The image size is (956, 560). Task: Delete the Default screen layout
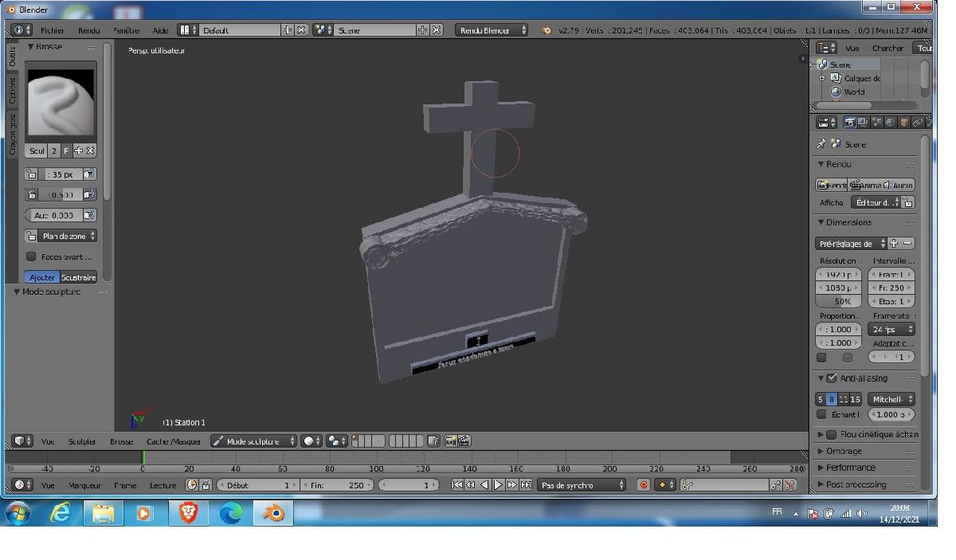pyautogui.click(x=302, y=30)
